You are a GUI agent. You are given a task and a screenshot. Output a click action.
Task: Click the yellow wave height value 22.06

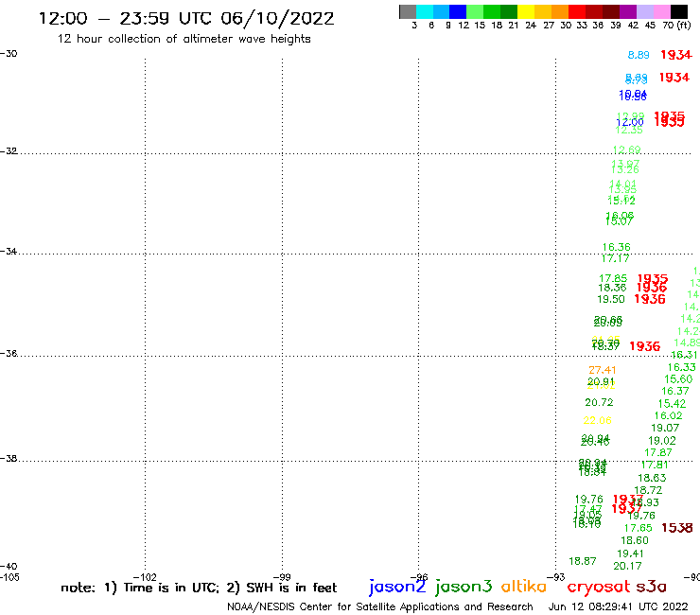597,420
